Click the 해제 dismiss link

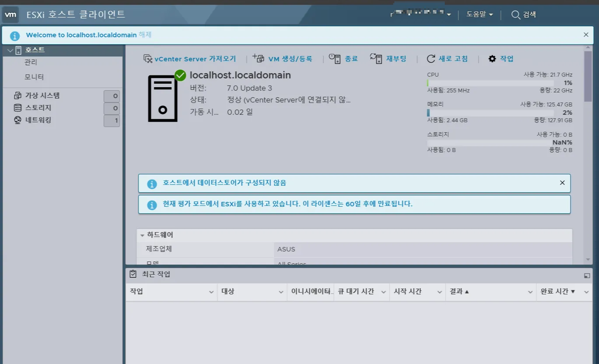pos(145,35)
